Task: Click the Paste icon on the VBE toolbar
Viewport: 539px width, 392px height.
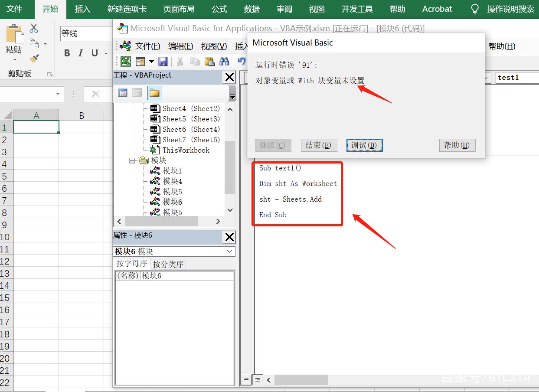Action: [x=210, y=61]
